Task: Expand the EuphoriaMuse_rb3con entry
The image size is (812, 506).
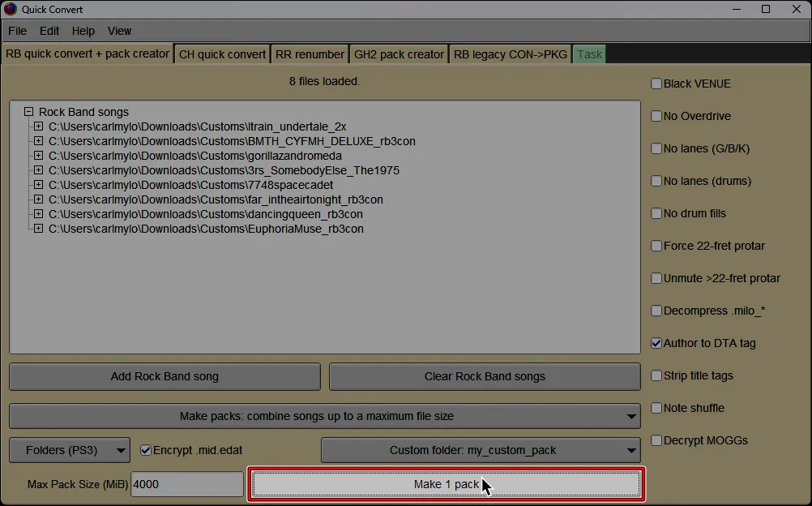Action: (x=38, y=229)
